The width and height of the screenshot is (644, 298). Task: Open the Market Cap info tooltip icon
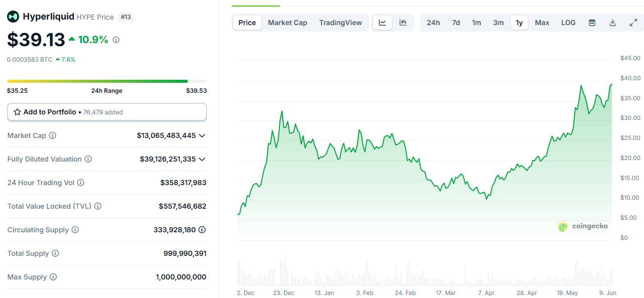52,135
